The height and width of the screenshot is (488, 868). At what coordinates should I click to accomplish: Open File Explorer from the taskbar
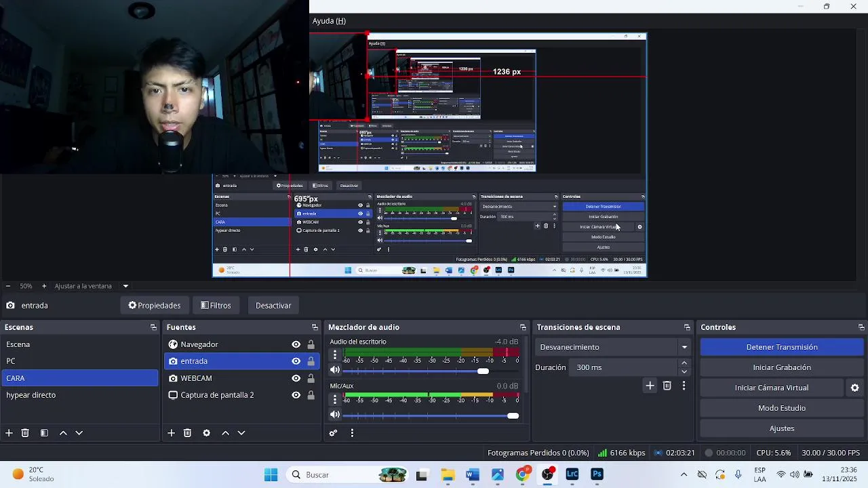(x=448, y=474)
